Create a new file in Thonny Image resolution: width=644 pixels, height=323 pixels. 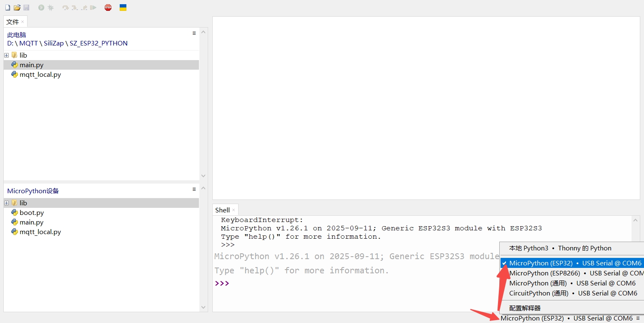[8, 7]
